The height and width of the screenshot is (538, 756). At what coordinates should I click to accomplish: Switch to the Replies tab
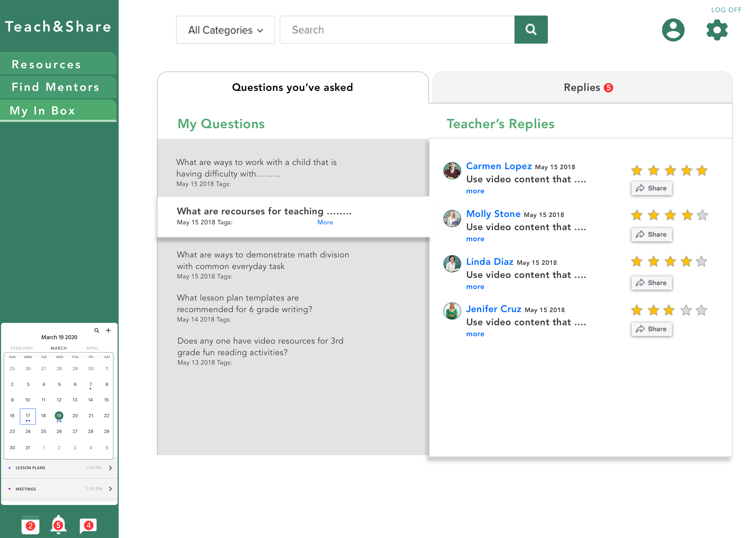pos(582,87)
